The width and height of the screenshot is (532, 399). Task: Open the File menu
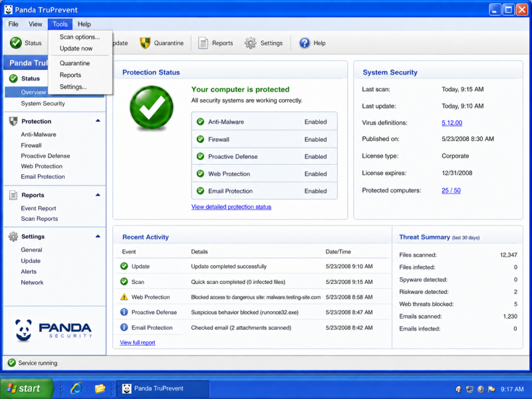pyautogui.click(x=13, y=24)
